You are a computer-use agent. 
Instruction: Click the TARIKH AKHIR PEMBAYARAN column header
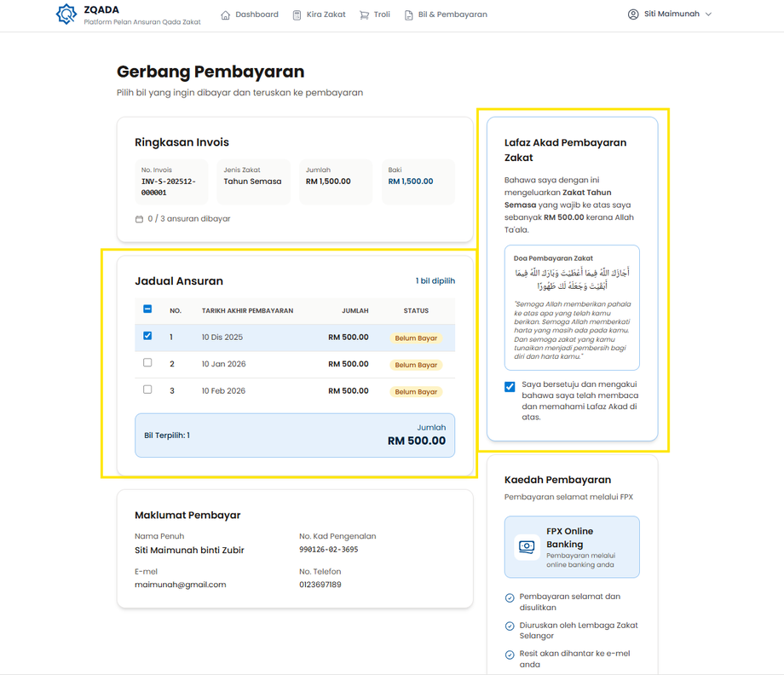247,311
